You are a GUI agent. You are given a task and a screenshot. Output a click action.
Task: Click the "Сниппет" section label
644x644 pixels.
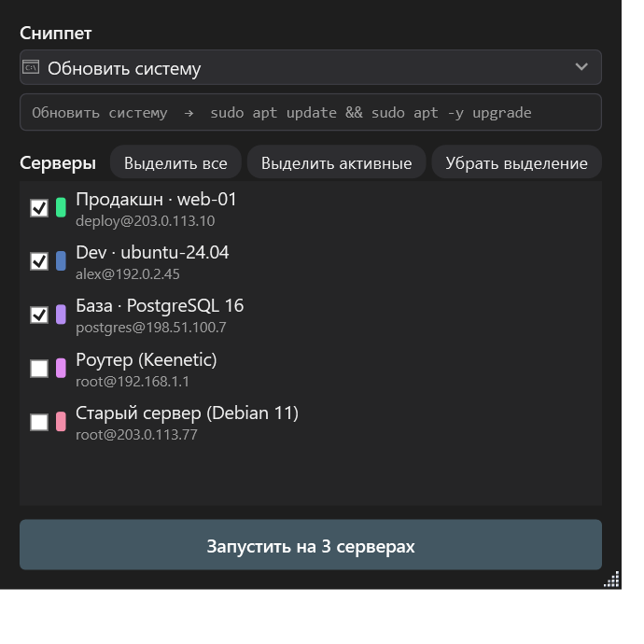[x=55, y=34]
